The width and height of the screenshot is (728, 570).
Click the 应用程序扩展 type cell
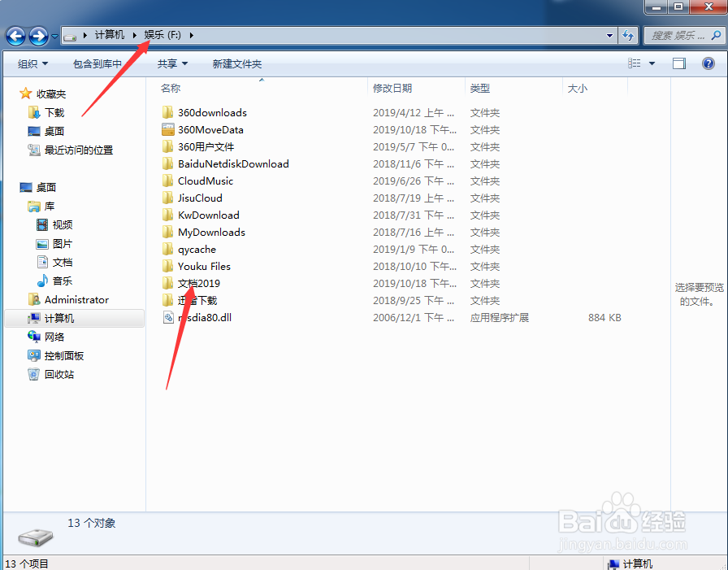click(500, 318)
